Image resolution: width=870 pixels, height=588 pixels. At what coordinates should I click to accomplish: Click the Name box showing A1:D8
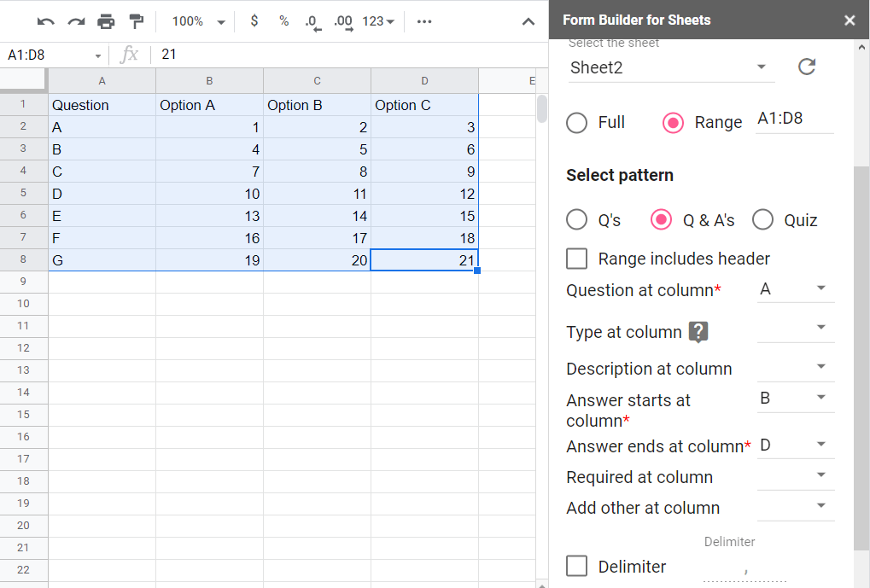(47, 55)
